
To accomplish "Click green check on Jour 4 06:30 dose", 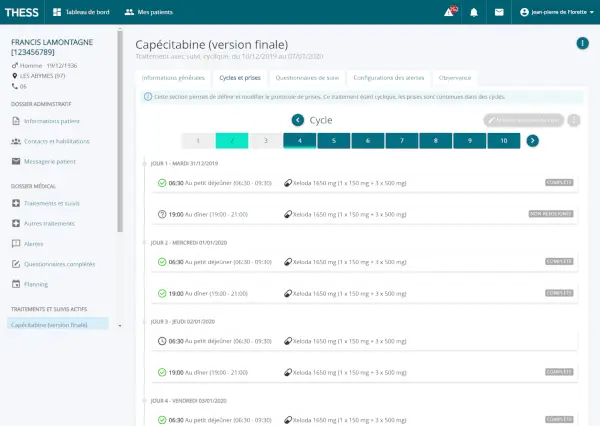I will point(162,420).
